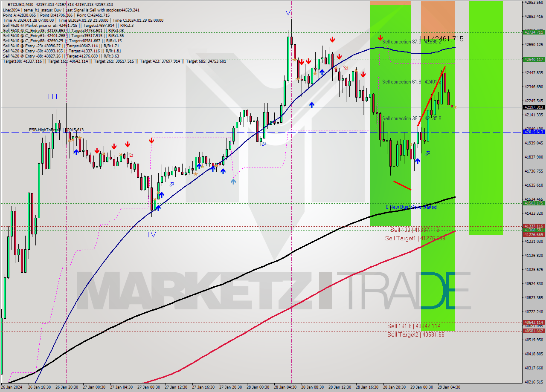Select the '29 Jan 04:30' time label
This screenshot has width=546, height=392.
(449, 387)
